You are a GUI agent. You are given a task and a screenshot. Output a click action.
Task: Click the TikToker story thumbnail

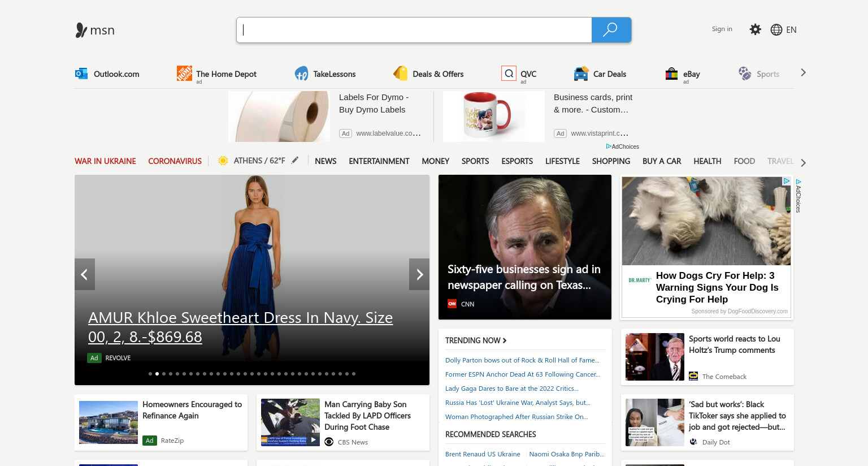(x=655, y=422)
